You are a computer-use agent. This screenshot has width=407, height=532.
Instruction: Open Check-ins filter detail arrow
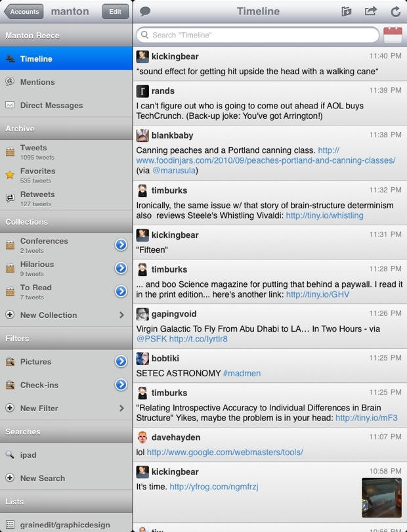[x=121, y=384]
